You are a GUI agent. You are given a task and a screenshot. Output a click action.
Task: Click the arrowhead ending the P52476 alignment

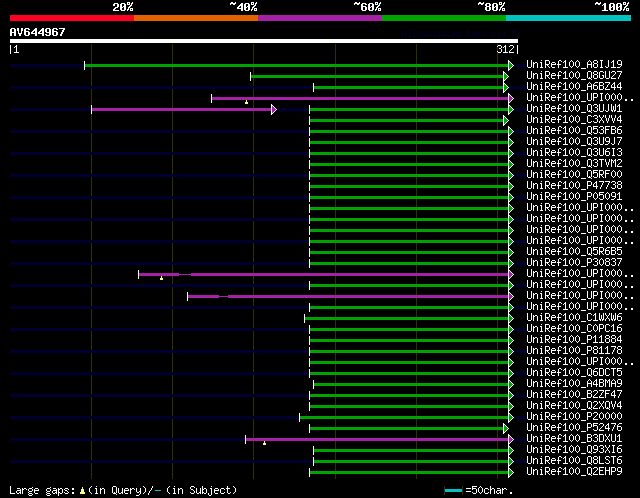[506, 428]
